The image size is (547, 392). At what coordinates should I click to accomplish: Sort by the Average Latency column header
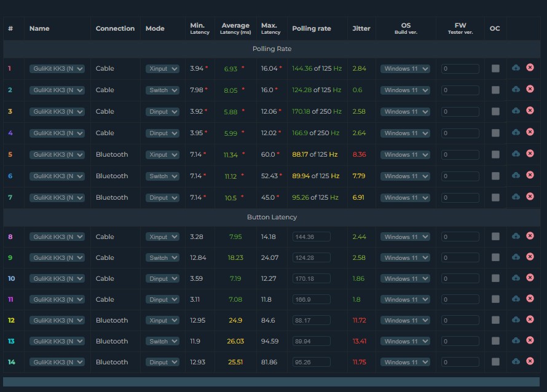pyautogui.click(x=235, y=28)
